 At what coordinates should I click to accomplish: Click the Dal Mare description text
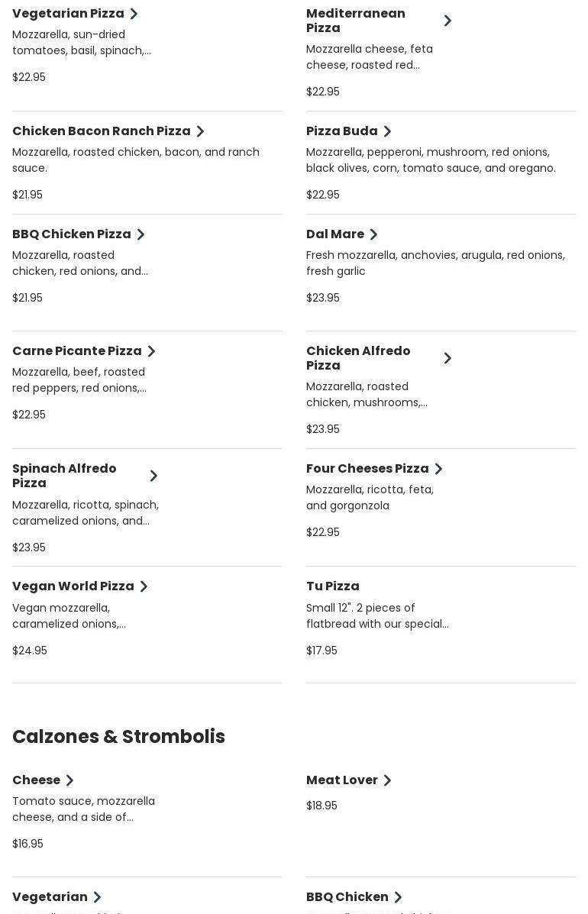pos(435,263)
